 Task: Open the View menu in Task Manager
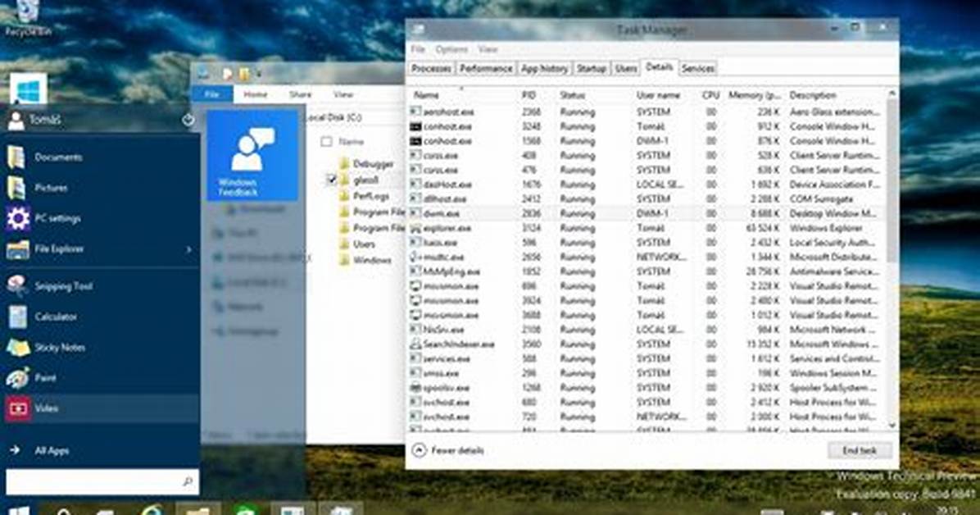pyautogui.click(x=488, y=49)
